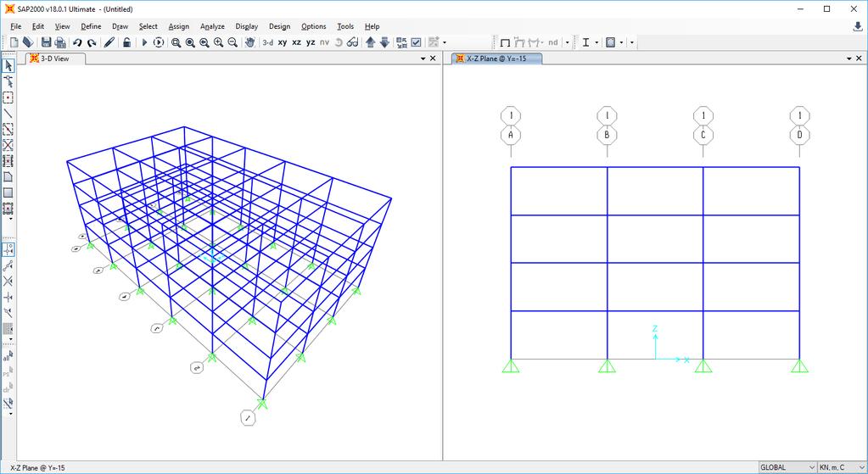868x474 pixels.
Task: Click the Model-Alive circular play icon
Action: [159, 42]
